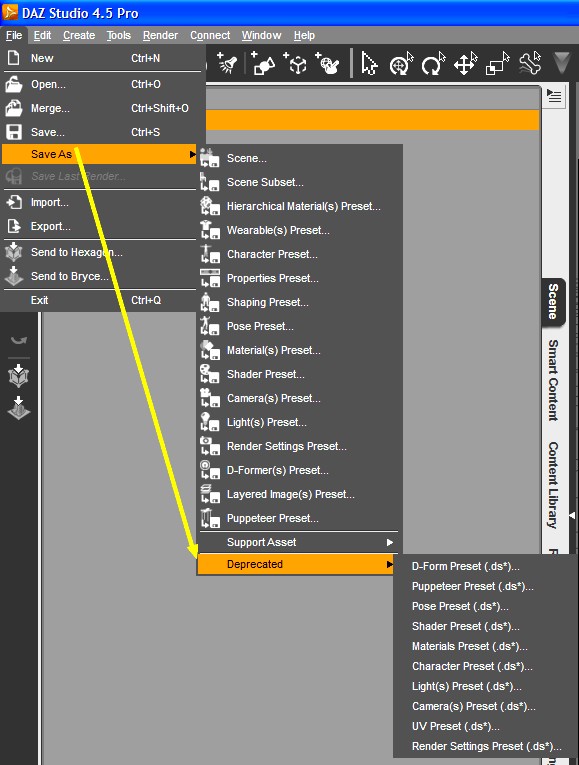Click the create new camera toolbar icon

(x=262, y=63)
